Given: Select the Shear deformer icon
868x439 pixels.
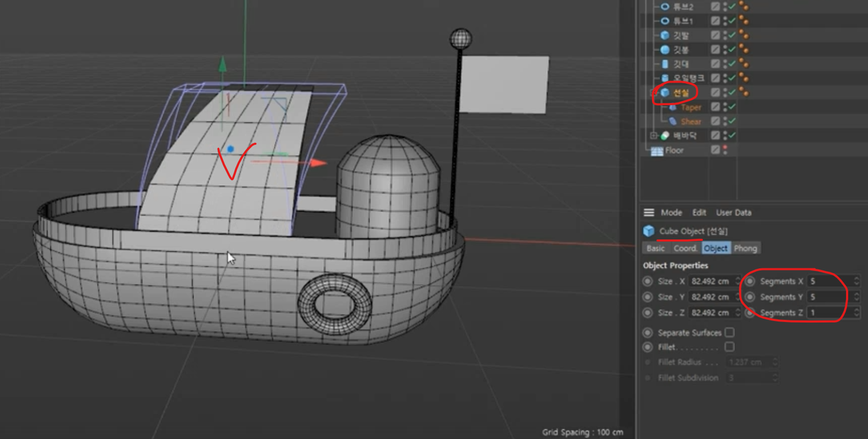Looking at the screenshot, I should click(x=673, y=121).
